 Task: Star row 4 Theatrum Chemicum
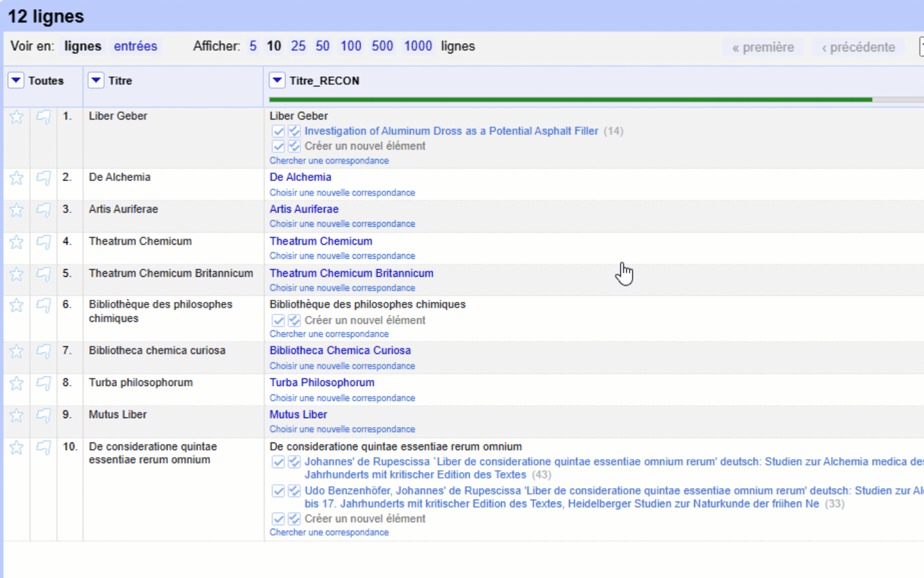click(x=17, y=242)
